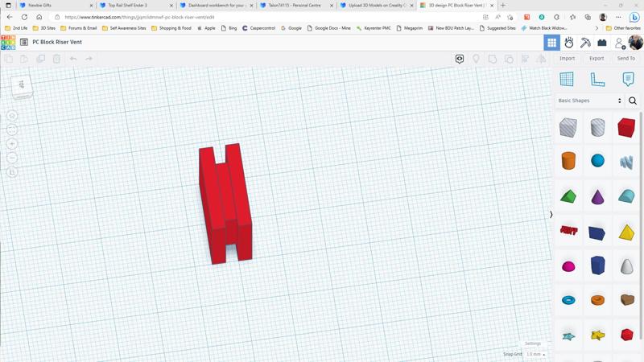Pick the Scribble shape
644x362 pixels.
(626, 162)
